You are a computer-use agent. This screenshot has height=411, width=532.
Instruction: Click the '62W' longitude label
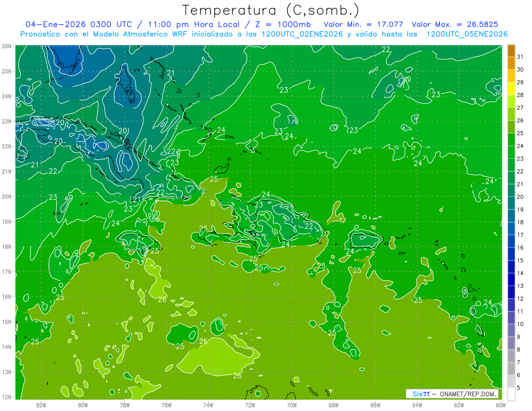click(x=459, y=405)
